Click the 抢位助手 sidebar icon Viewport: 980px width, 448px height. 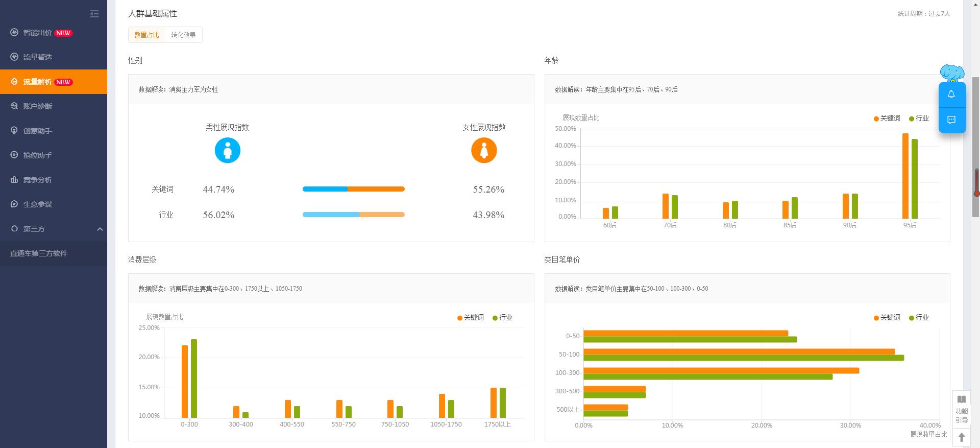pyautogui.click(x=14, y=155)
